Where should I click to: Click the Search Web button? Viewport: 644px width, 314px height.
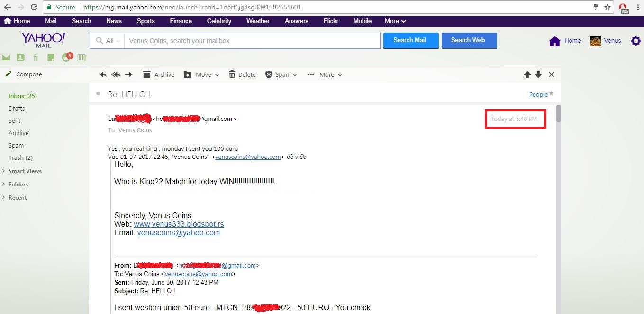[x=469, y=40]
